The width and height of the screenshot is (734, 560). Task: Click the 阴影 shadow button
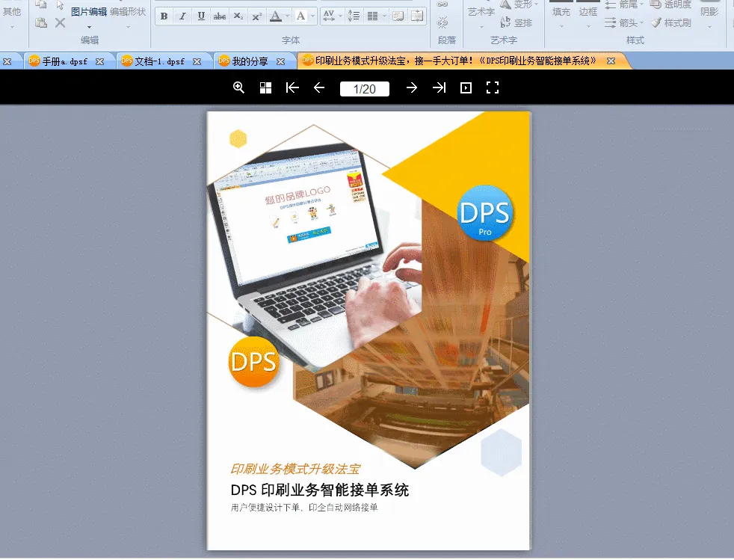pyautogui.click(x=709, y=12)
